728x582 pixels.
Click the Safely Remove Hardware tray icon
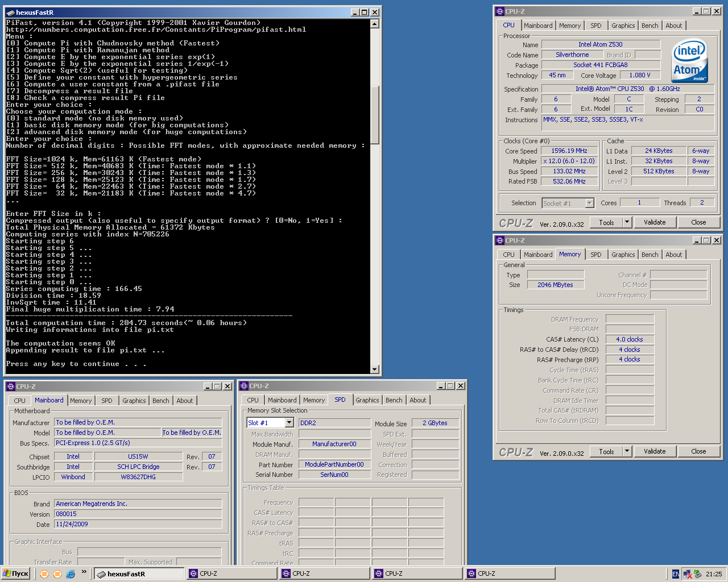pos(697,574)
